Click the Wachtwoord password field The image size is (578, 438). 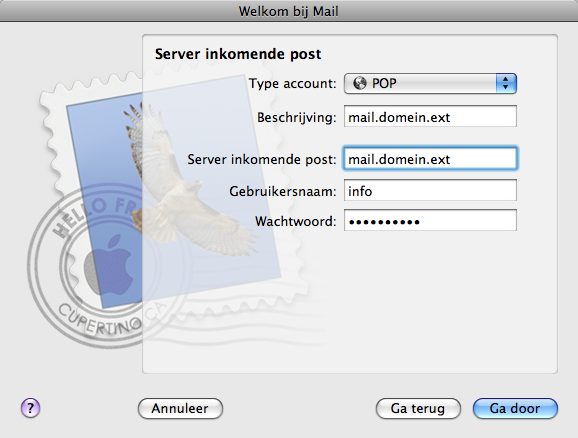pyautogui.click(x=430, y=221)
